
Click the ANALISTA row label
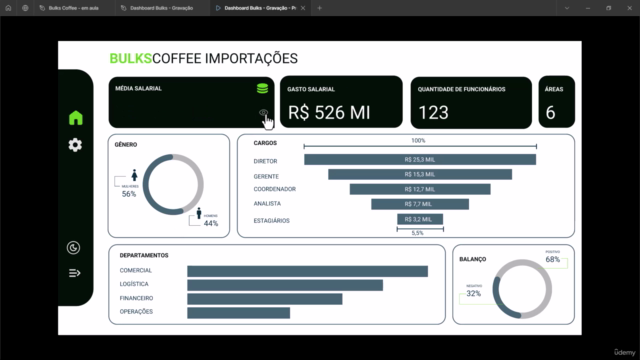click(x=267, y=203)
